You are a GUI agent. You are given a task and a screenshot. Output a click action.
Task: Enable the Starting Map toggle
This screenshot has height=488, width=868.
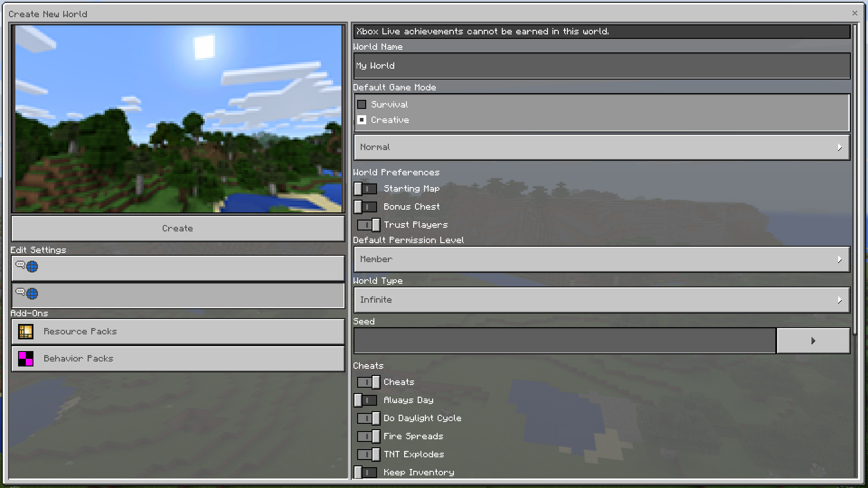[366, 189]
